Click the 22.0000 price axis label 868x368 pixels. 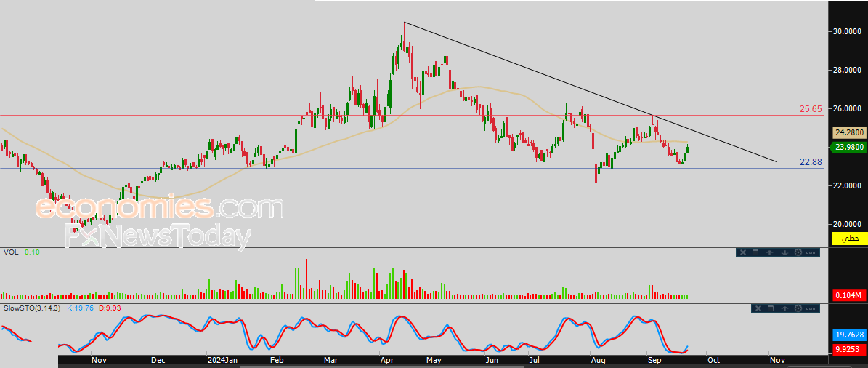849,185
